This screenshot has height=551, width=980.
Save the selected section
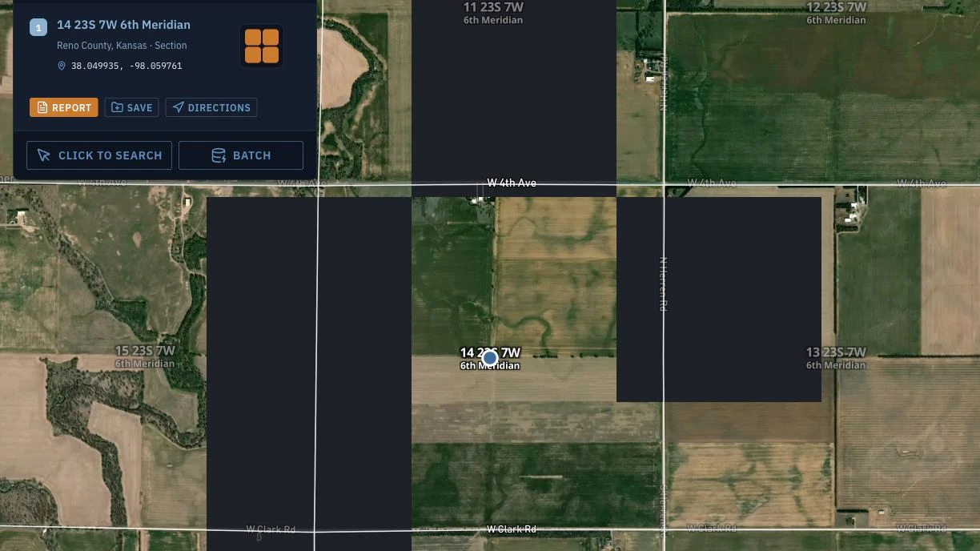click(x=132, y=107)
